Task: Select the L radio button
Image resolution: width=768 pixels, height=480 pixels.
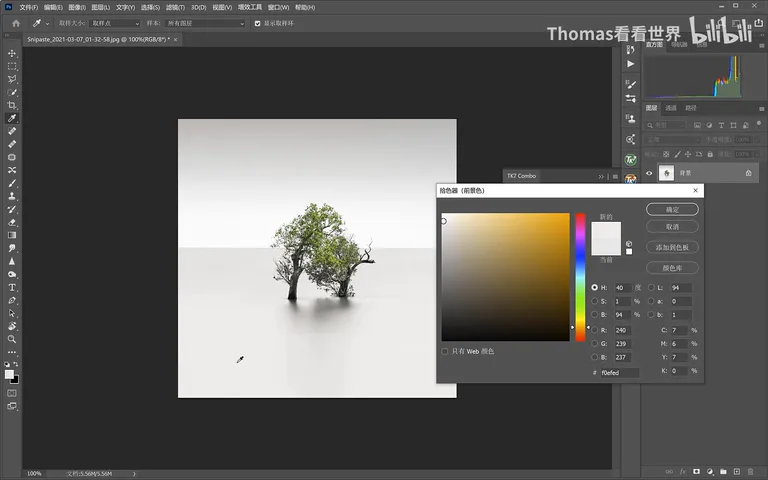Action: [651, 288]
